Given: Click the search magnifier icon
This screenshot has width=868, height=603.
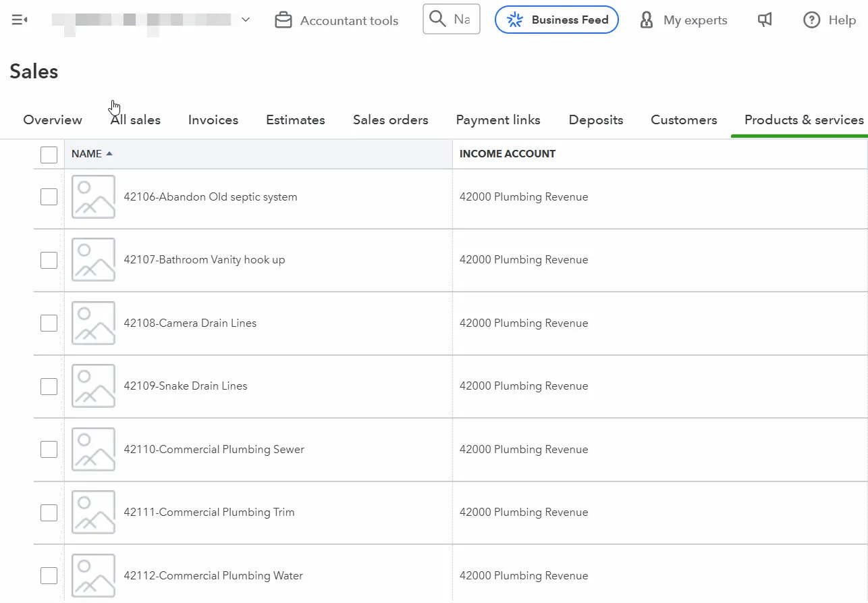Looking at the screenshot, I should point(438,19).
